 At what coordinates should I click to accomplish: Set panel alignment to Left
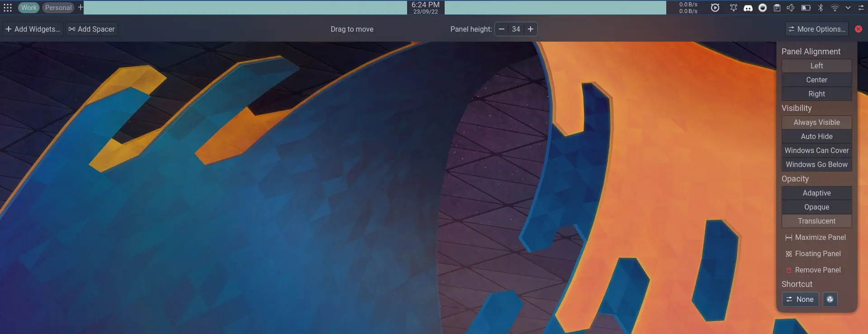[817, 66]
